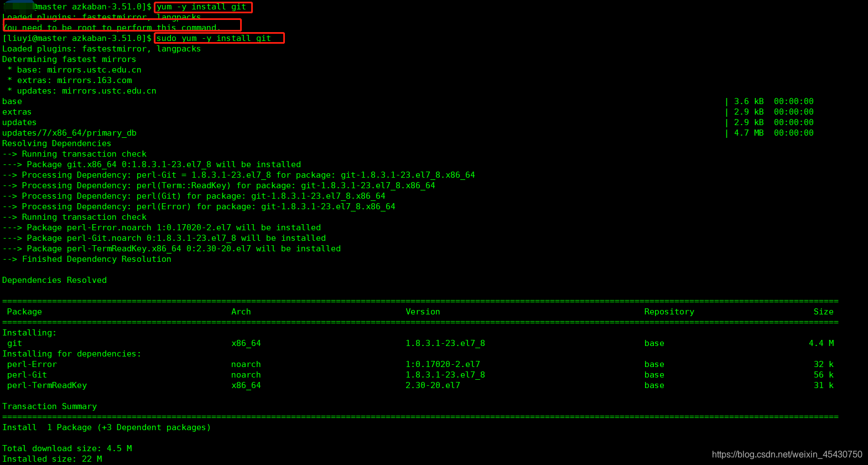The height and width of the screenshot is (465, 868).
Task: Click 'Package perl-Git.noarch' install line
Action: tap(164, 238)
